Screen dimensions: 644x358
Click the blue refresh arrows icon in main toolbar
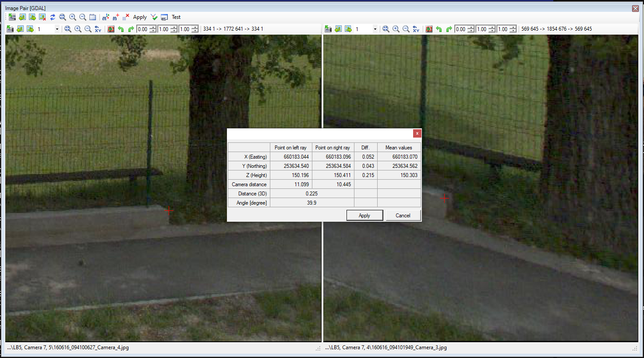click(x=53, y=17)
